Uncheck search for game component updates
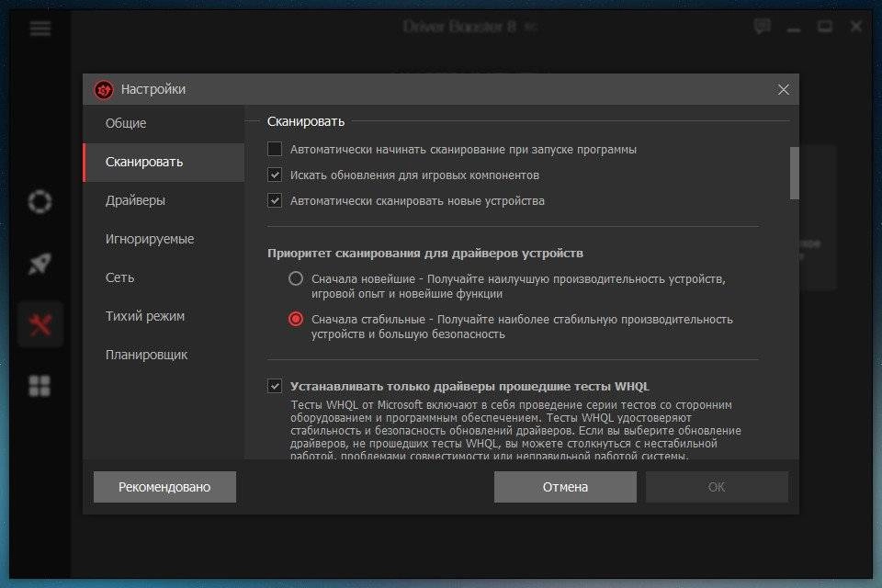 (275, 175)
